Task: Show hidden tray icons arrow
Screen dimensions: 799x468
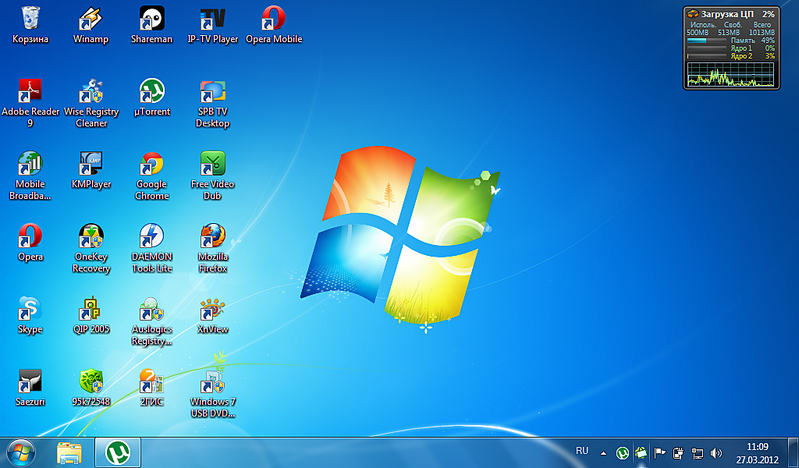Action: [603, 453]
